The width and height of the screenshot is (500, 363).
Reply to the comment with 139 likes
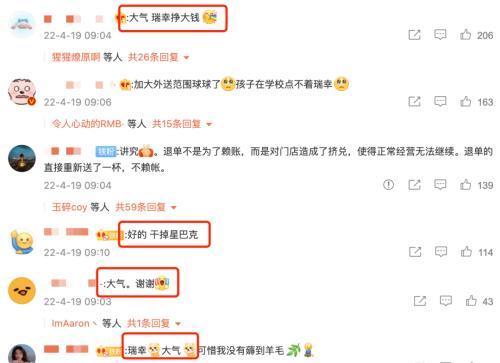pyautogui.click(x=440, y=184)
